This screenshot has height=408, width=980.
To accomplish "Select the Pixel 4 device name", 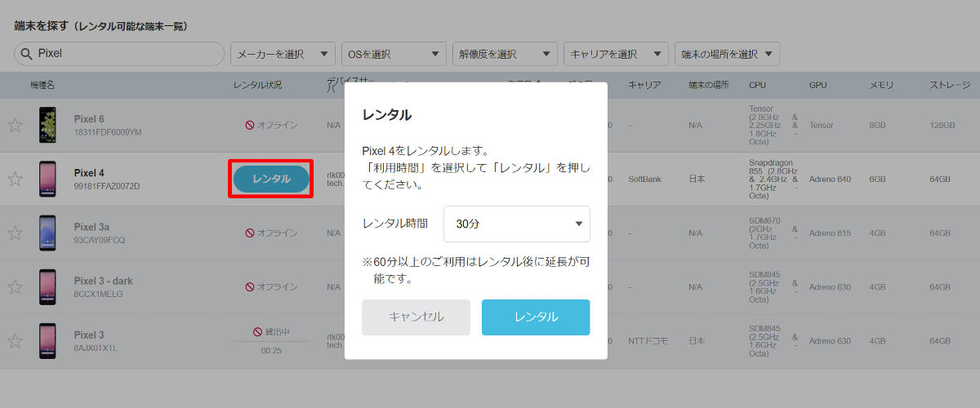I will [x=89, y=173].
